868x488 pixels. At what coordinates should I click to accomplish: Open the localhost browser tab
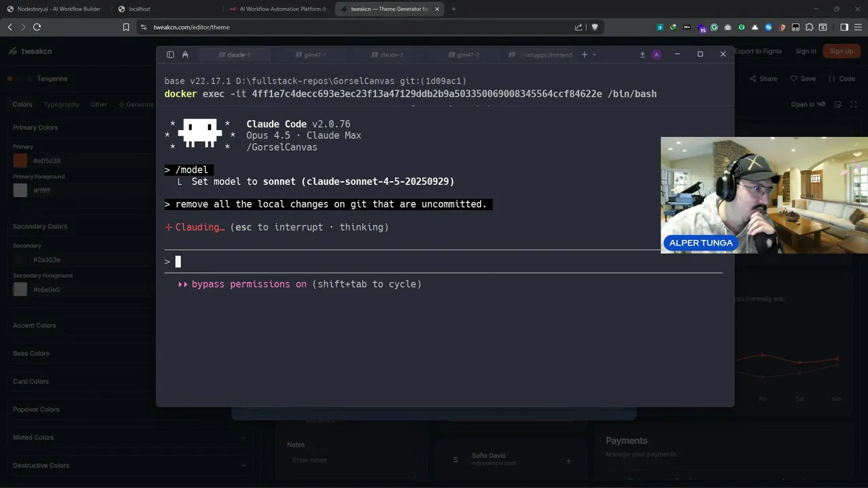point(166,9)
